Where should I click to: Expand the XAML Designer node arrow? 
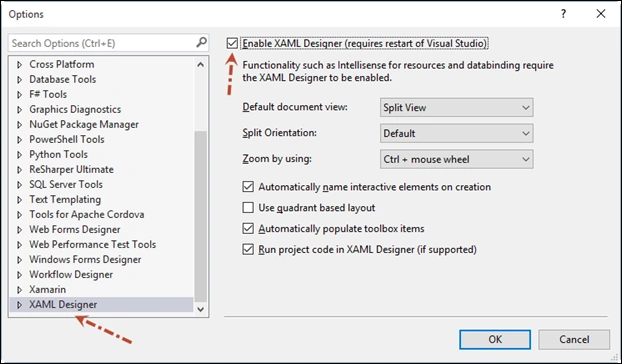click(19, 305)
